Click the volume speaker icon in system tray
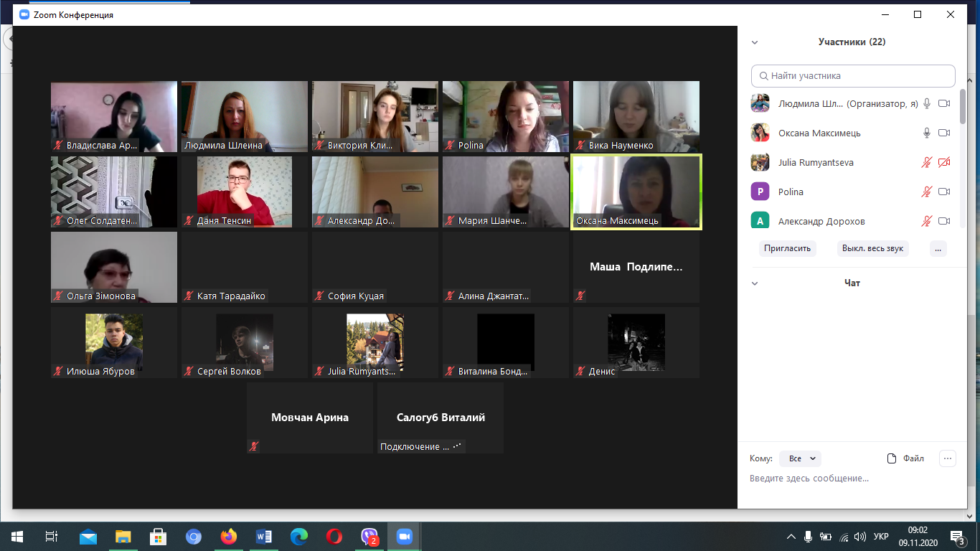980x551 pixels. point(861,537)
